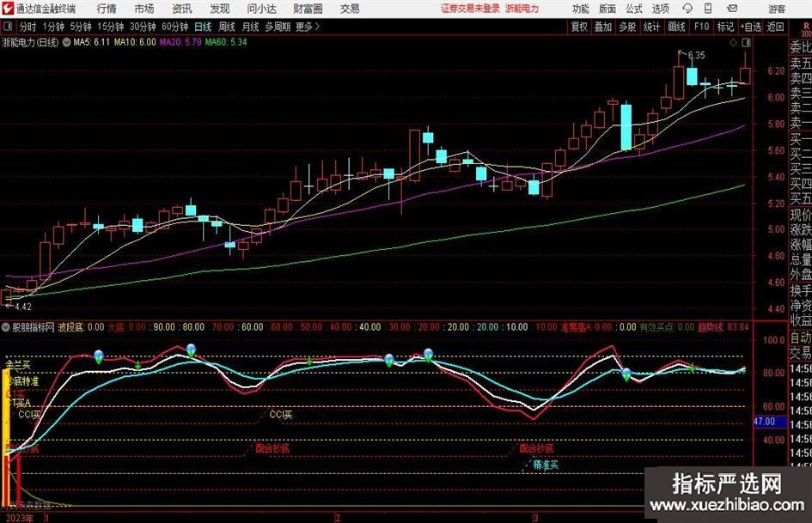
Task: Click the MA10: 6.00 value label
Action: pos(135,42)
